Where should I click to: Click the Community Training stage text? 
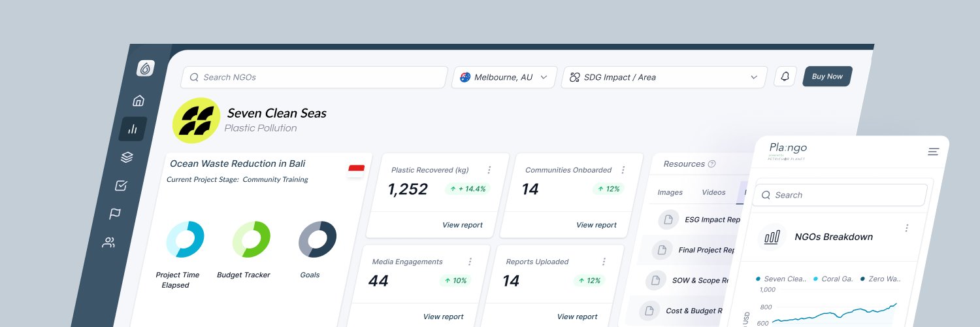(275, 179)
